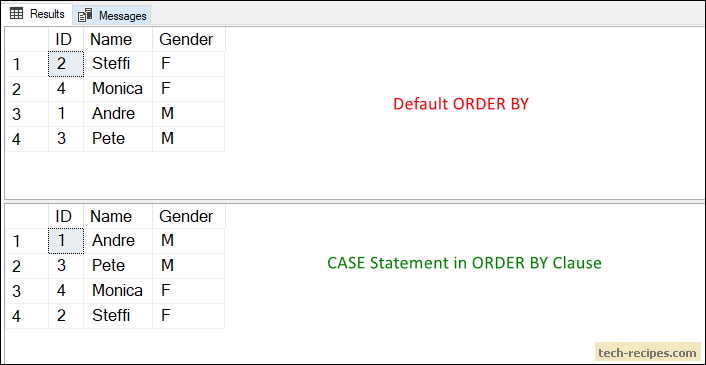The width and height of the screenshot is (706, 365).
Task: Select row 3 header in top grid
Action: (x=26, y=114)
